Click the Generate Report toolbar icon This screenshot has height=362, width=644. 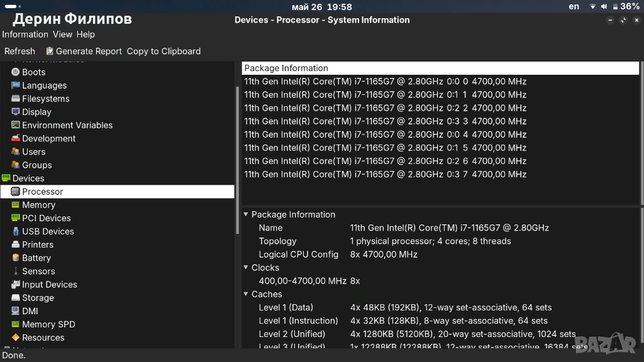[49, 51]
